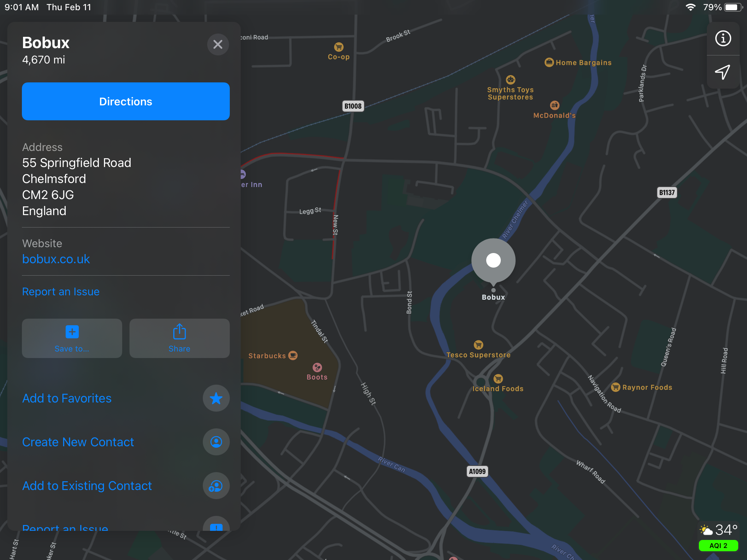Tap the location arrow icon top right
This screenshot has height=560, width=747.
pos(722,71)
